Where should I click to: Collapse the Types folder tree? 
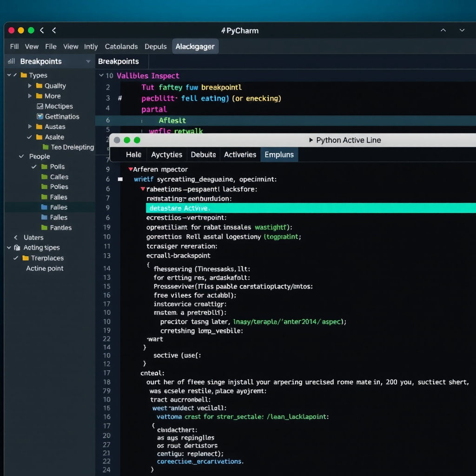click(x=9, y=75)
